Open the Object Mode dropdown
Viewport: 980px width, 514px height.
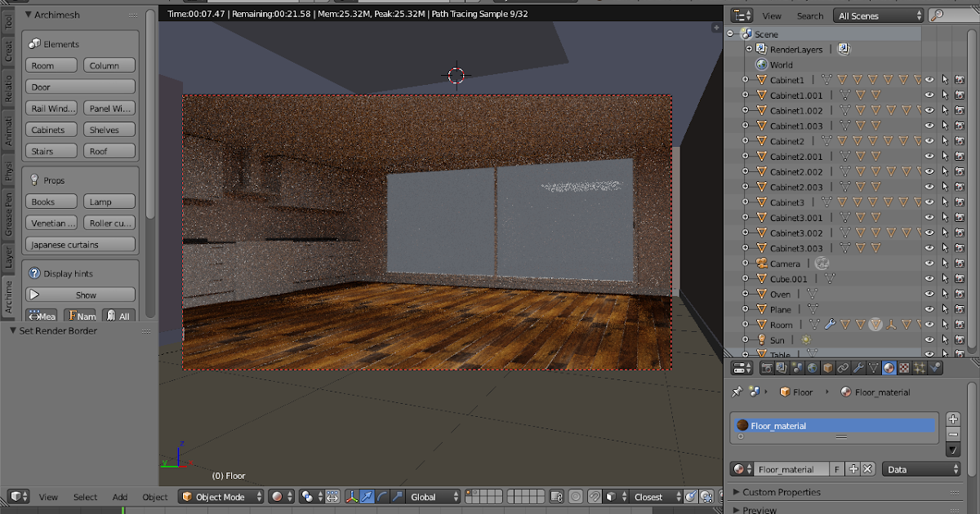coord(220,496)
